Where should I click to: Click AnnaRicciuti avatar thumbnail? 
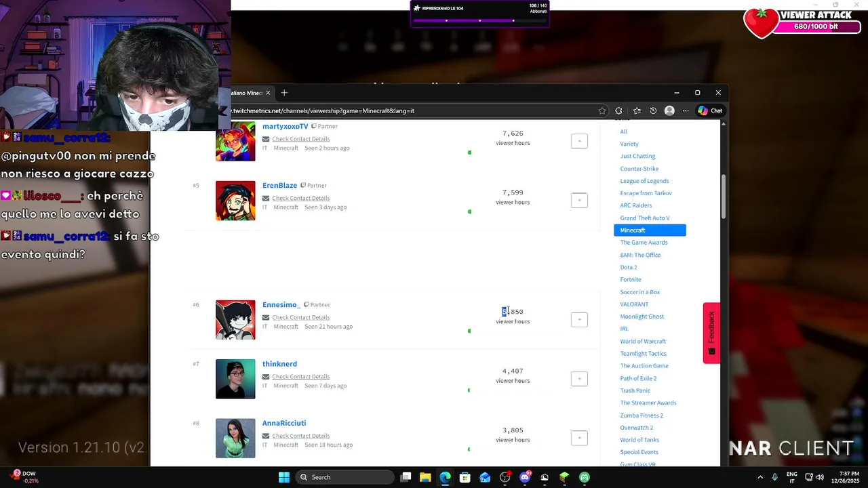pyautogui.click(x=235, y=438)
